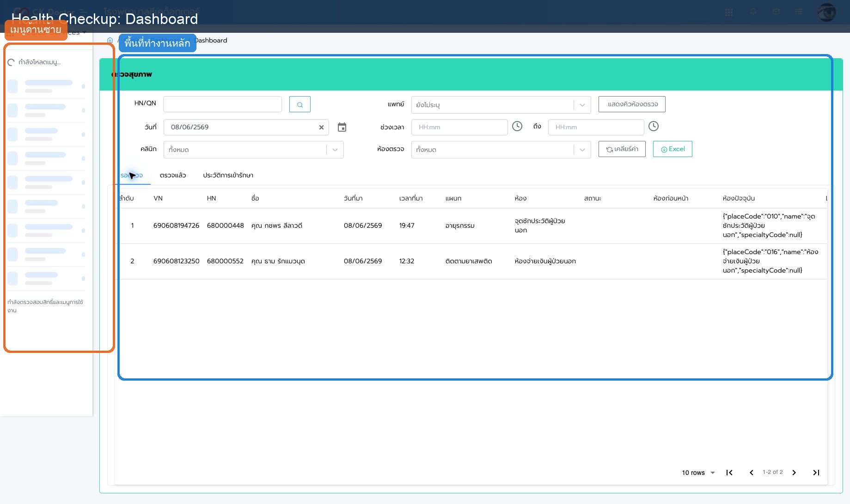Screen dimensions: 850x504
Task: Open the calendar date picker icon
Action: click(x=342, y=127)
